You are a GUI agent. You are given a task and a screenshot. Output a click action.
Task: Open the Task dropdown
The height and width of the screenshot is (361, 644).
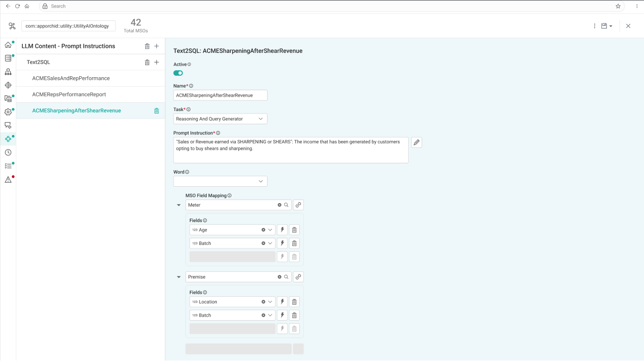click(220, 119)
